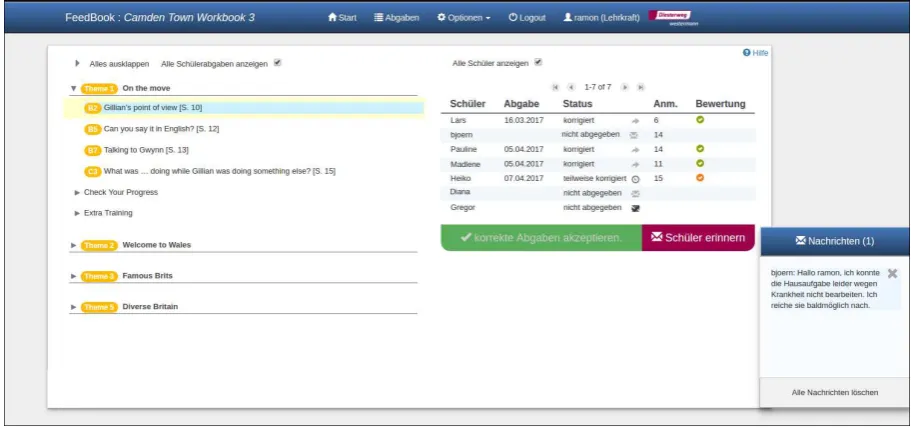The width and height of the screenshot is (911, 428).
Task: Click bjoern's message text
Action: pyautogui.click(x=825, y=289)
